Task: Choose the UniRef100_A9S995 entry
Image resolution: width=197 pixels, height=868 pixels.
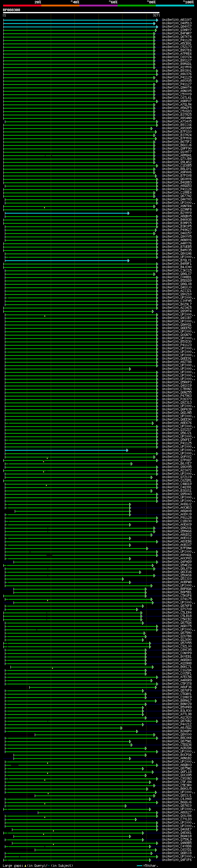Action: coord(177,128)
